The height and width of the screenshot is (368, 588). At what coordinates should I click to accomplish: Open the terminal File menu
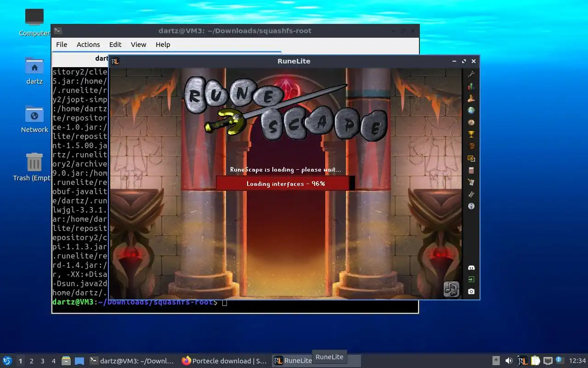(x=62, y=45)
